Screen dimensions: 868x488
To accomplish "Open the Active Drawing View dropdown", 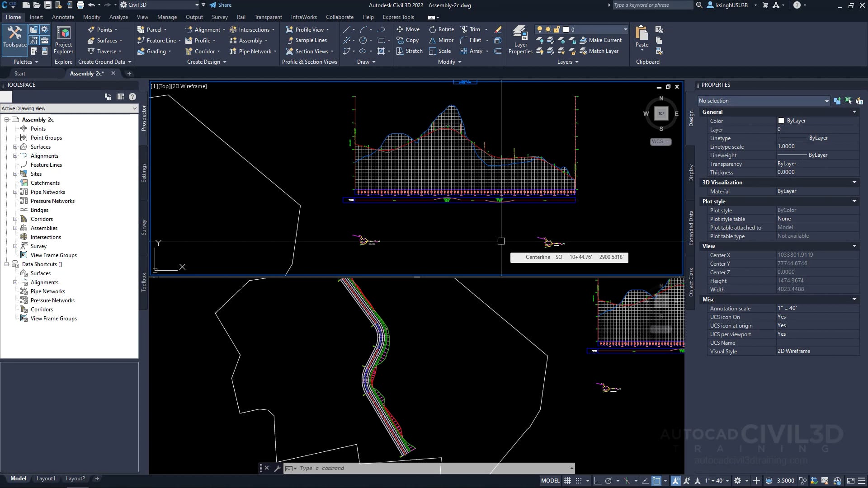I will click(x=69, y=108).
